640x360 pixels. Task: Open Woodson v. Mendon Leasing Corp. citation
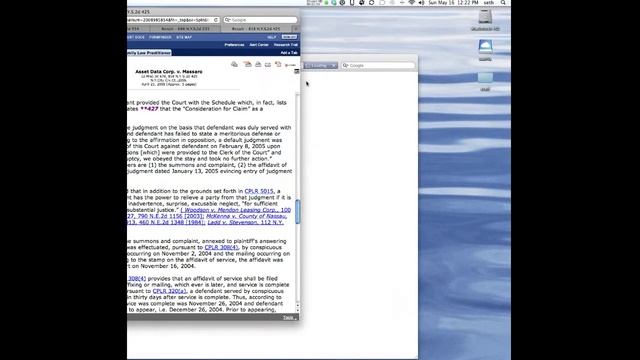pos(236,210)
